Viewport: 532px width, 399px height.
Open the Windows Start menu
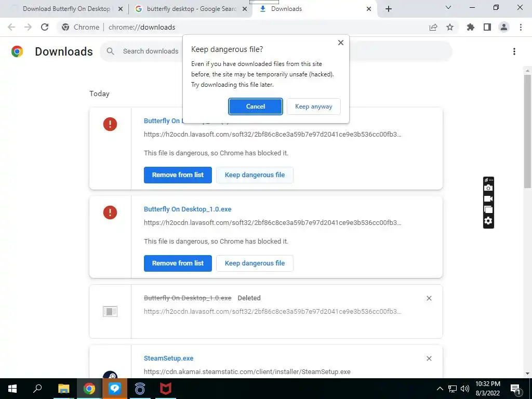[x=12, y=389]
